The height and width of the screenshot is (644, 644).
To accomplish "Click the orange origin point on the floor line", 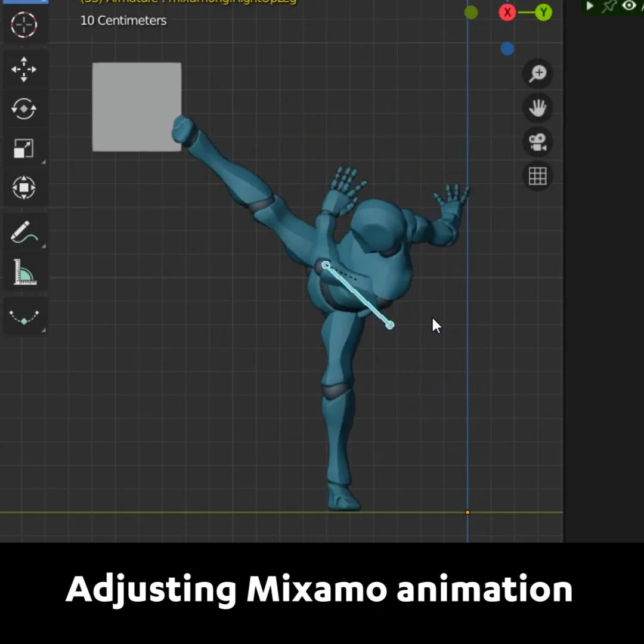I will coord(467,512).
